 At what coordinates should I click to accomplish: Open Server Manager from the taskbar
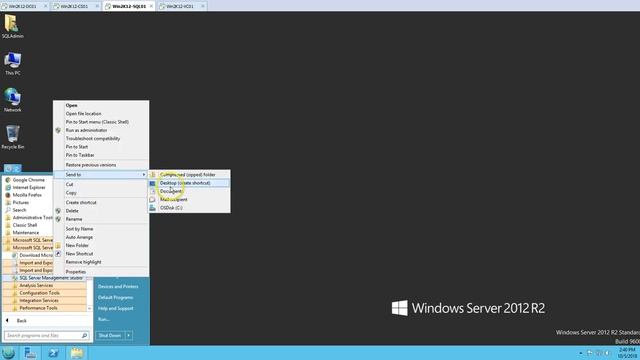[30, 353]
